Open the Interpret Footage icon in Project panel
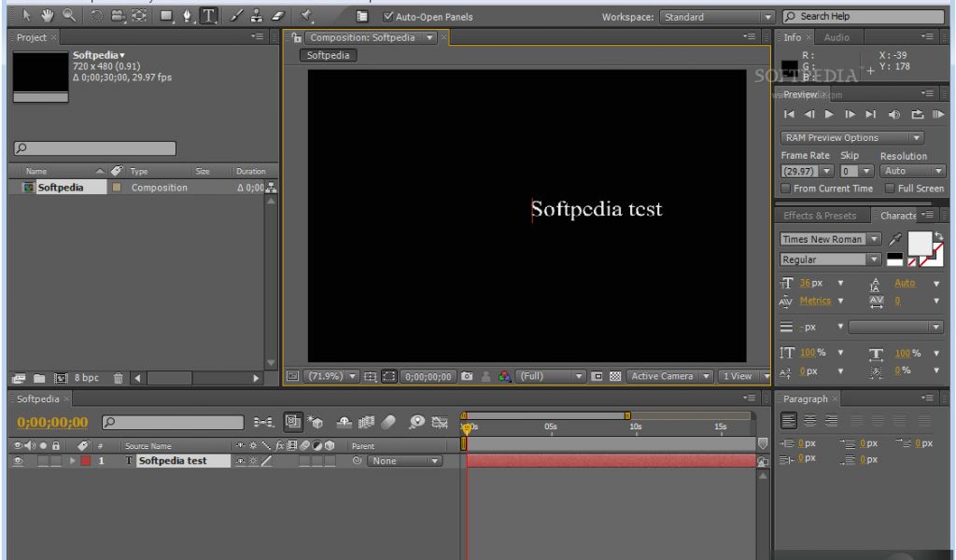Image resolution: width=956 pixels, height=560 pixels. (19, 378)
